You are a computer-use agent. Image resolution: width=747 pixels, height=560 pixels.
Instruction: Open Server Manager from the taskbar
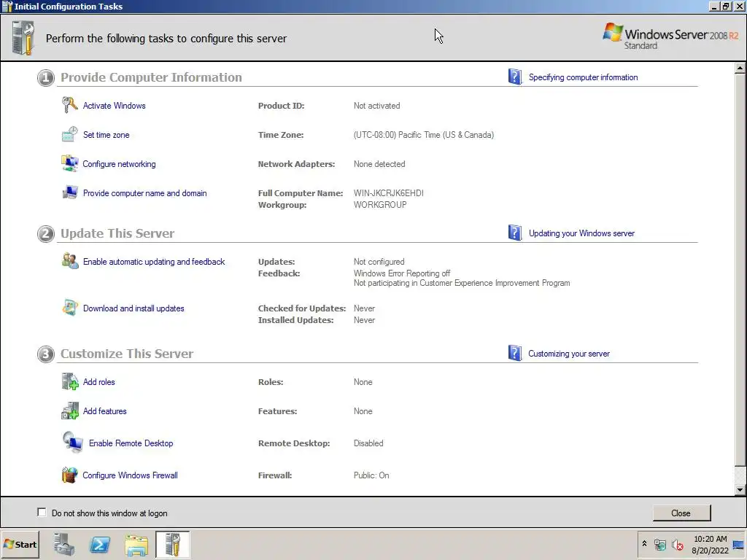pos(64,544)
